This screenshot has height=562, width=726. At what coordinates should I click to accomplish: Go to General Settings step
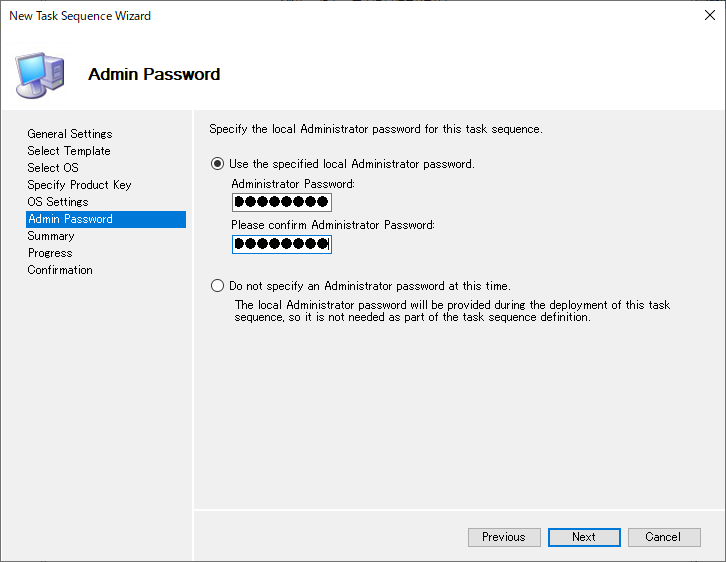pyautogui.click(x=70, y=134)
